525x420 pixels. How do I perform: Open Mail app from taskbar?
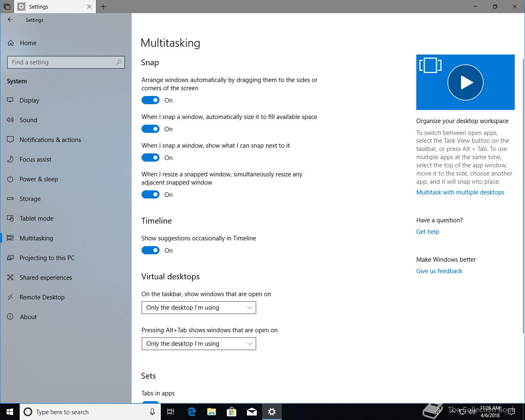(252, 412)
